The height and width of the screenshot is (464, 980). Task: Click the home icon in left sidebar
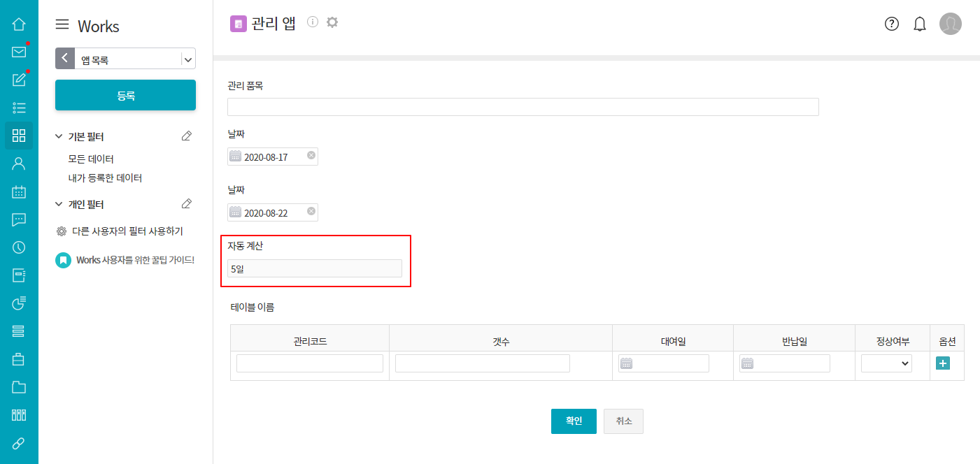tap(19, 24)
